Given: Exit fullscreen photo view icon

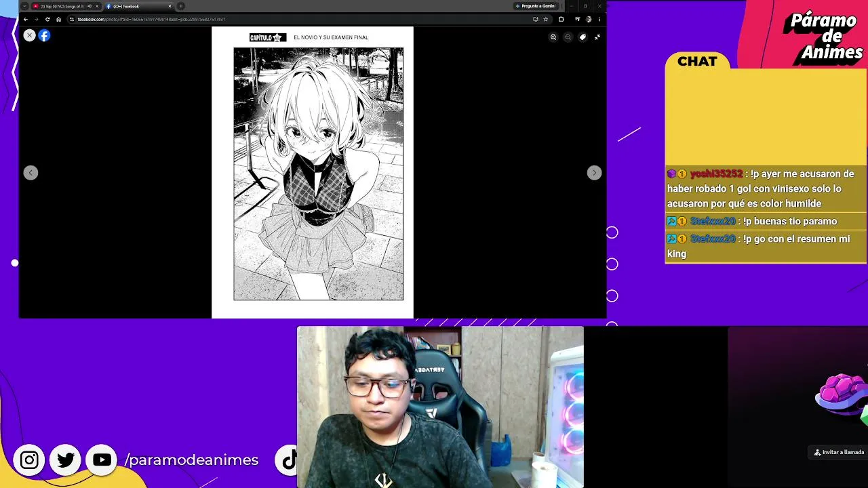Looking at the screenshot, I should click(597, 37).
